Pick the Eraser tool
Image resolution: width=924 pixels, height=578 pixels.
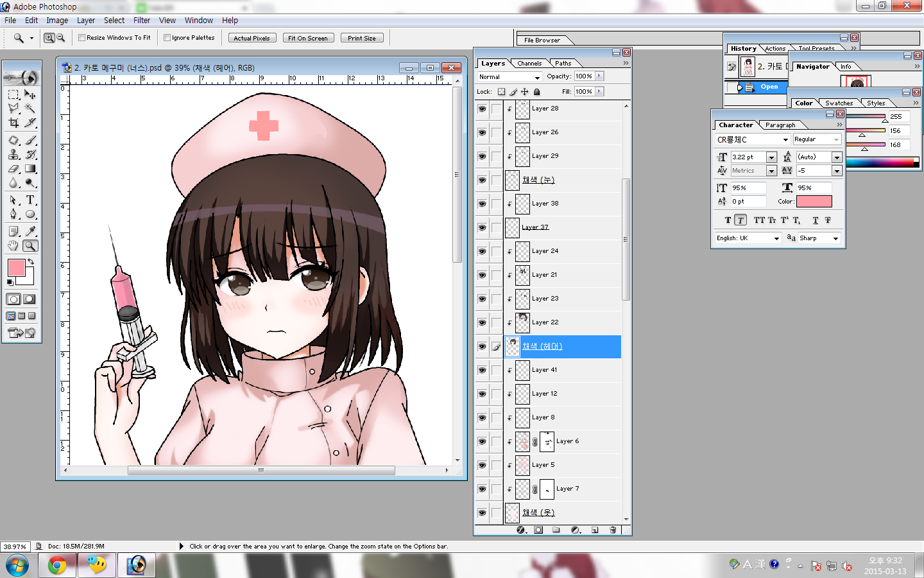point(13,169)
